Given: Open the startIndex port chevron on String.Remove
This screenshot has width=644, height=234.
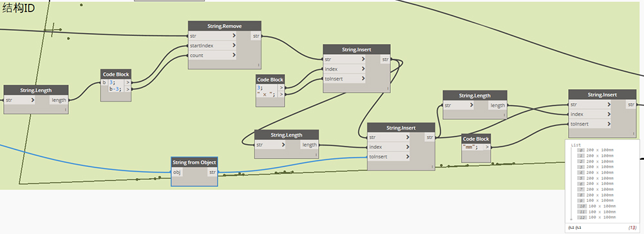Looking at the screenshot, I should coord(234,45).
